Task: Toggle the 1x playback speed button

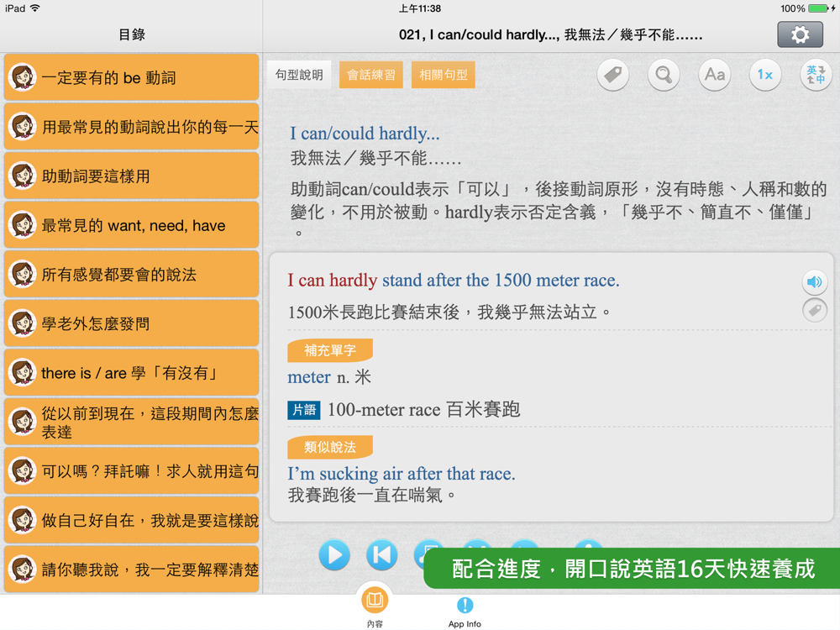Action: tap(765, 75)
